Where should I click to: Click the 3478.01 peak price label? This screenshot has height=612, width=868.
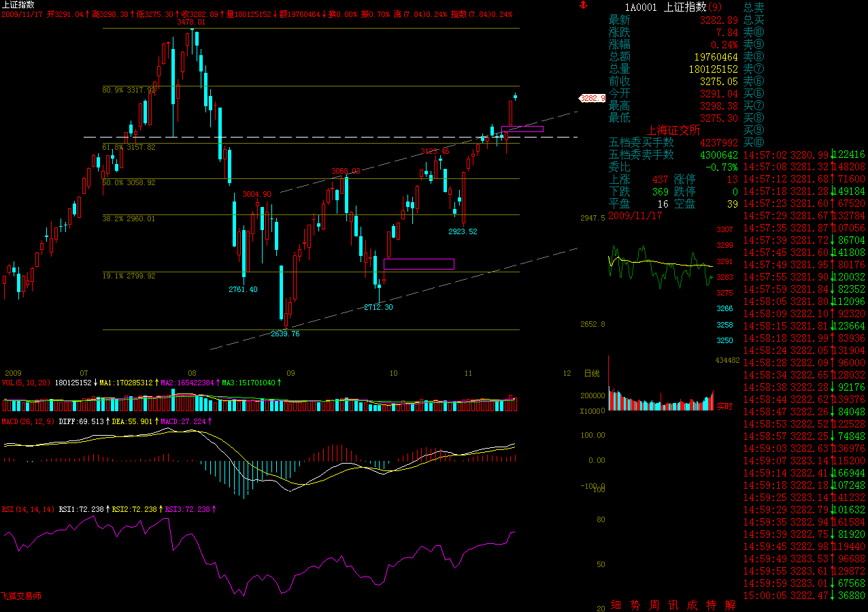click(190, 22)
